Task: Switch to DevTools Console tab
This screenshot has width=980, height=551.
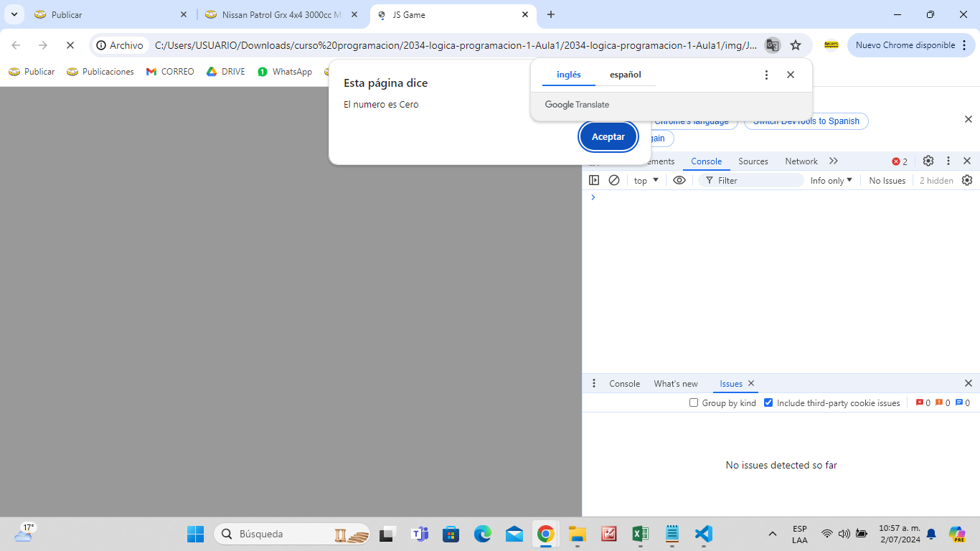Action: pos(706,161)
